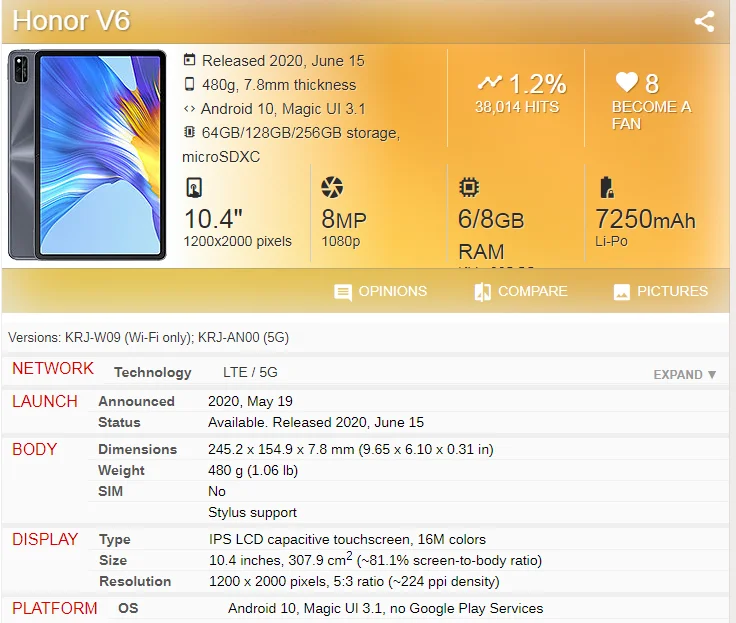Click the Honor V6 title
The height and width of the screenshot is (623, 736).
tap(71, 21)
